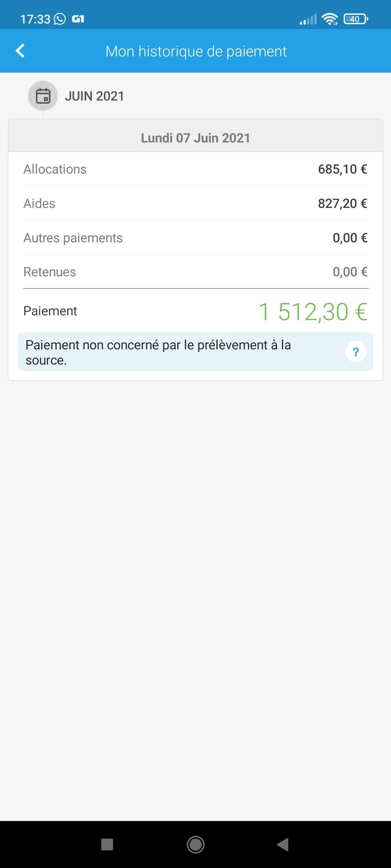The height and width of the screenshot is (868, 391).
Task: Tap the cellular signal strength icon
Action: click(x=308, y=19)
